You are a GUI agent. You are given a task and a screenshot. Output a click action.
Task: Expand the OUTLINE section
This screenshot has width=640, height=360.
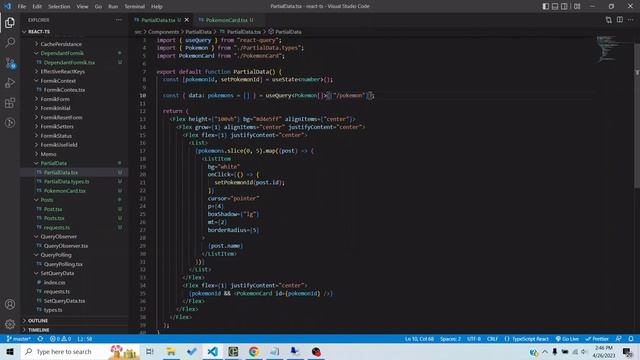[x=38, y=320]
